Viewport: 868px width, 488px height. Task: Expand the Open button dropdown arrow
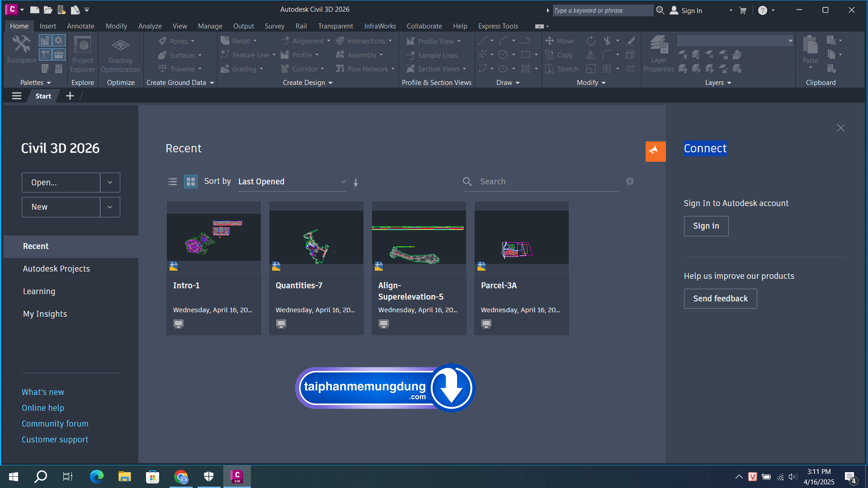[110, 183]
